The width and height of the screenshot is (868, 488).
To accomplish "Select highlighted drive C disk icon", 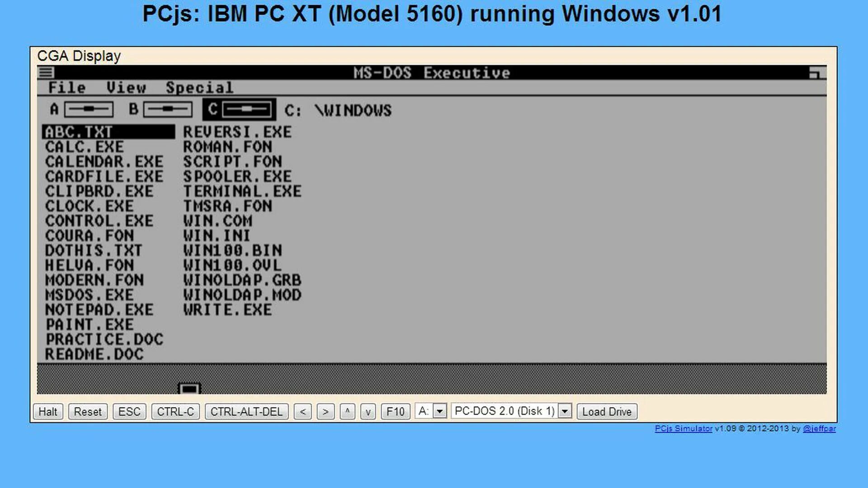I will coord(246,109).
